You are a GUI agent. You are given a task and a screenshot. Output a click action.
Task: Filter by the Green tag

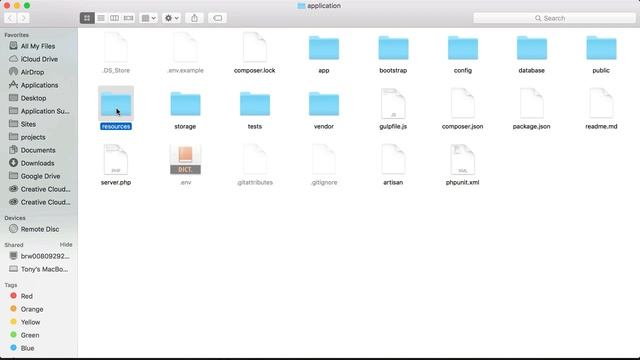[30, 335]
